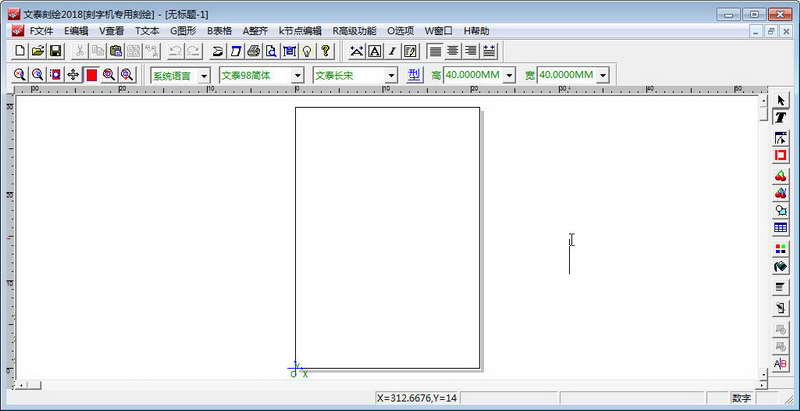Click the paste clipboard icon

click(116, 51)
